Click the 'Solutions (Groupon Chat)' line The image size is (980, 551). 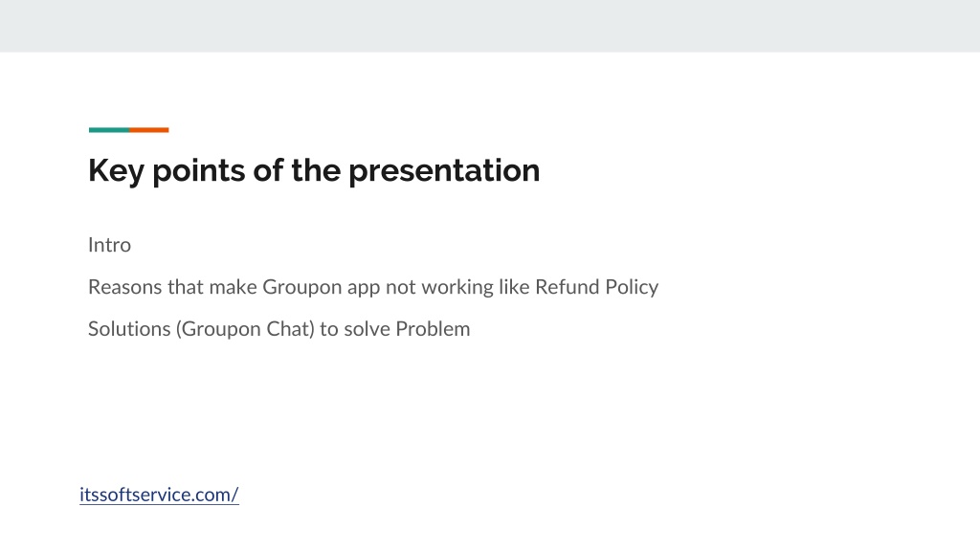pos(278,329)
